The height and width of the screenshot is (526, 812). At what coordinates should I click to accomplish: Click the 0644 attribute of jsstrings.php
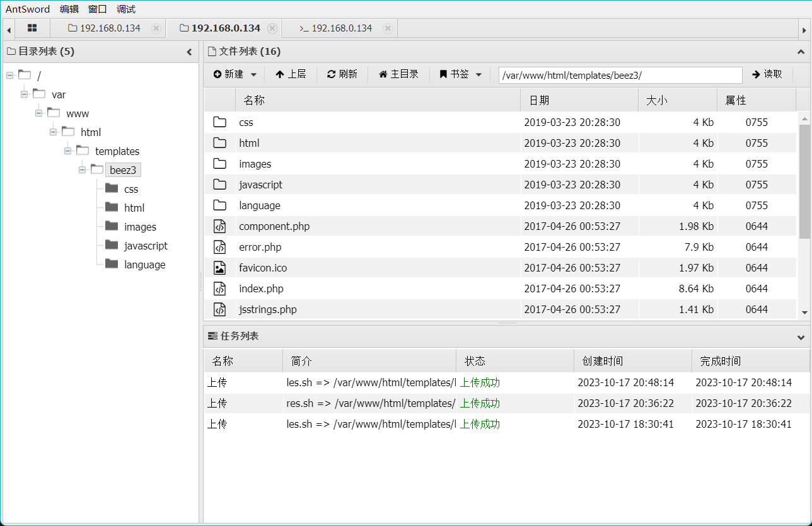(x=757, y=309)
